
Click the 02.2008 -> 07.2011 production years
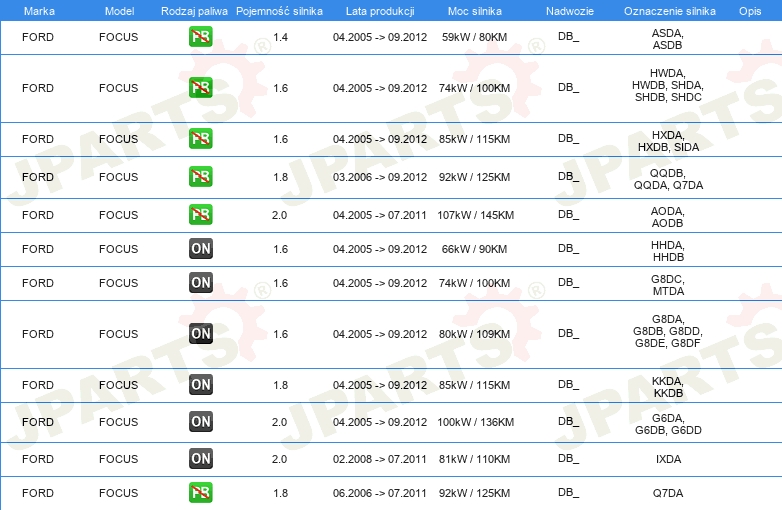(380, 459)
